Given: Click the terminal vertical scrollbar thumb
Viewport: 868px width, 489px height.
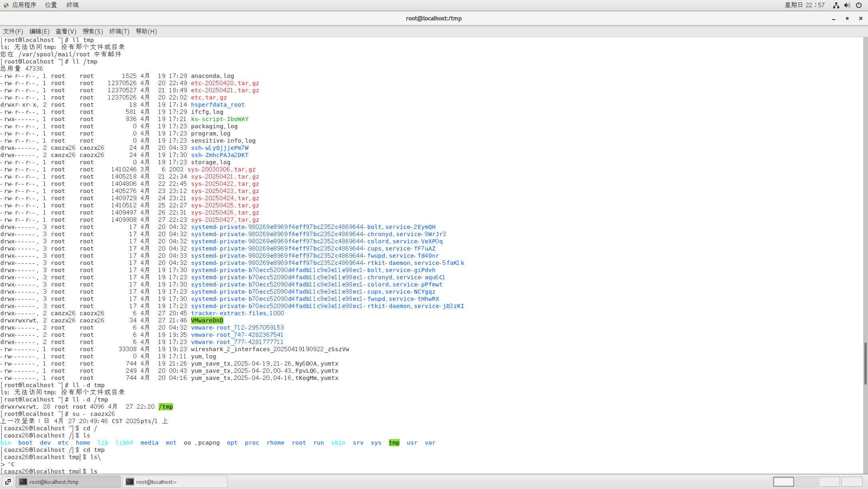Looking at the screenshot, I should (x=865, y=364).
